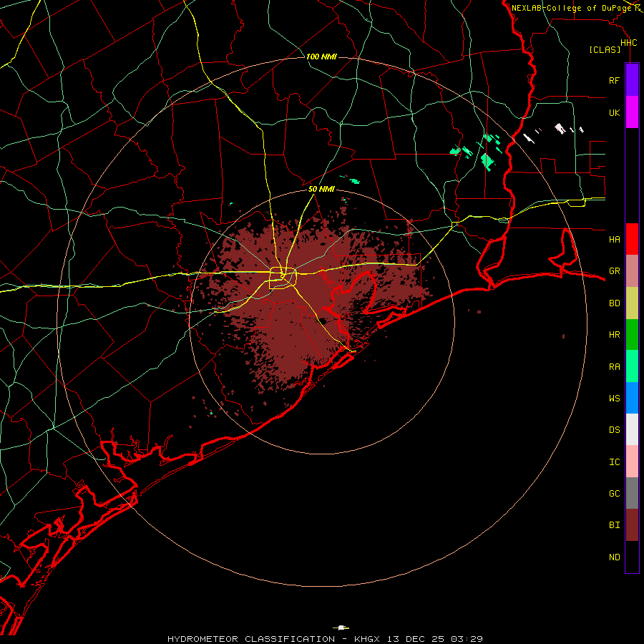This screenshot has height=644, width=644.
Task: Click the magenta UK legend color swatch
Action: (632, 112)
